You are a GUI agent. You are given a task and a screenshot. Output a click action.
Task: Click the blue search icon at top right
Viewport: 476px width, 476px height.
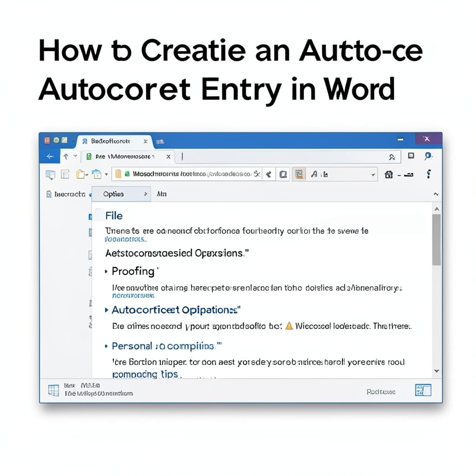point(428,156)
